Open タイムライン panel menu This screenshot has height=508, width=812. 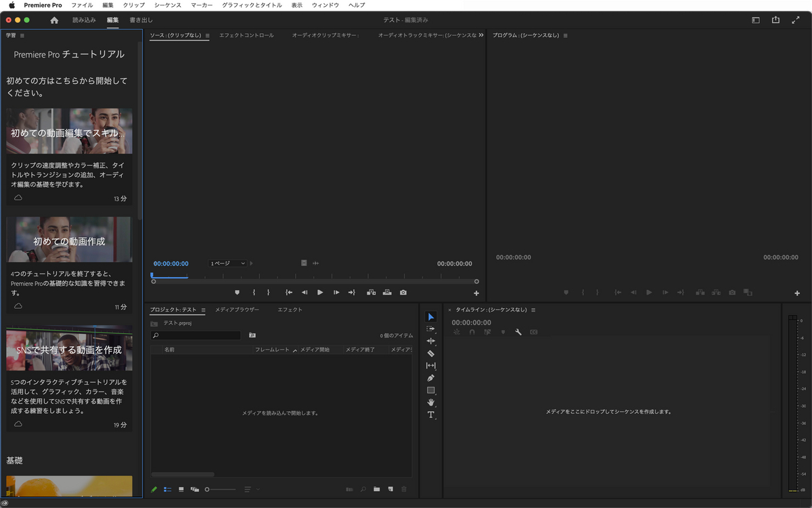tap(533, 310)
